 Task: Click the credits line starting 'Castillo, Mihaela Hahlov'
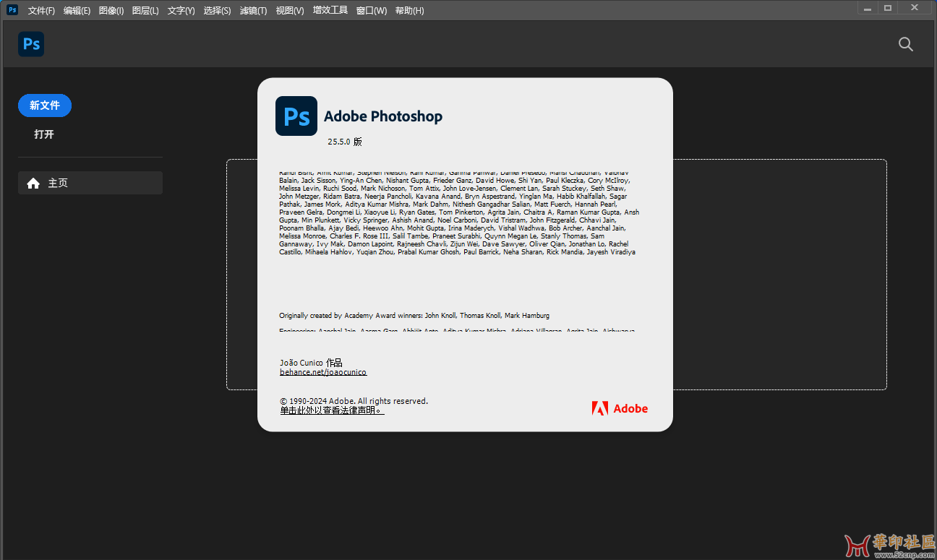tap(458, 252)
